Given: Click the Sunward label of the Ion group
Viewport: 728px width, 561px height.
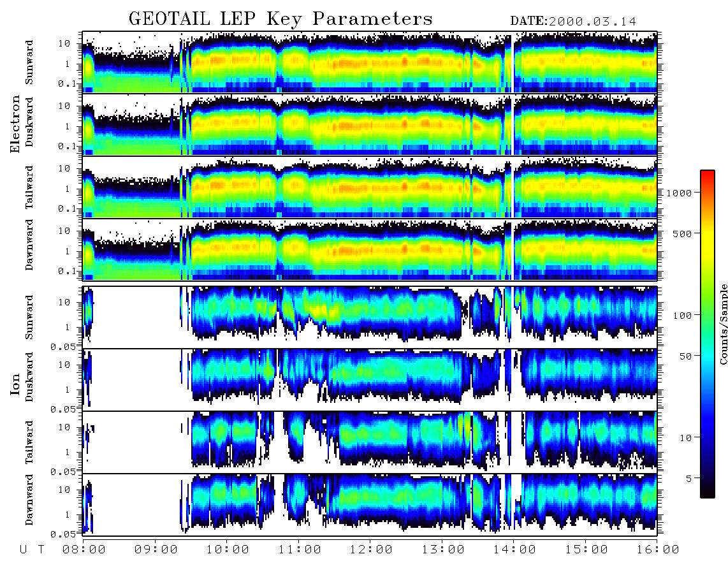Looking at the screenshot, I should click(x=29, y=317).
